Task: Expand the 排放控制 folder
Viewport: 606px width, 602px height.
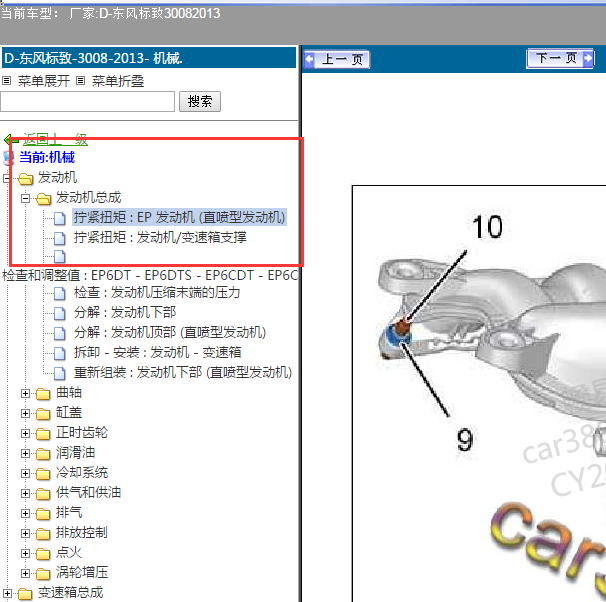Action: tap(25, 534)
